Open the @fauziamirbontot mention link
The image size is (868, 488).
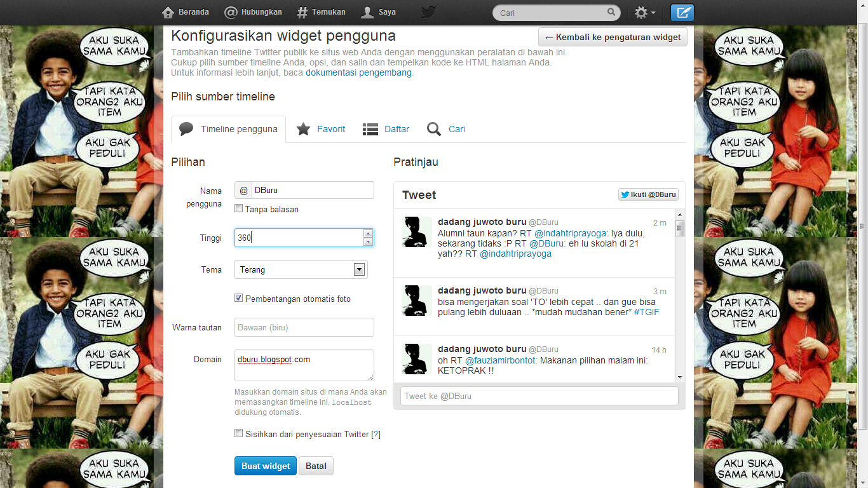coord(501,360)
